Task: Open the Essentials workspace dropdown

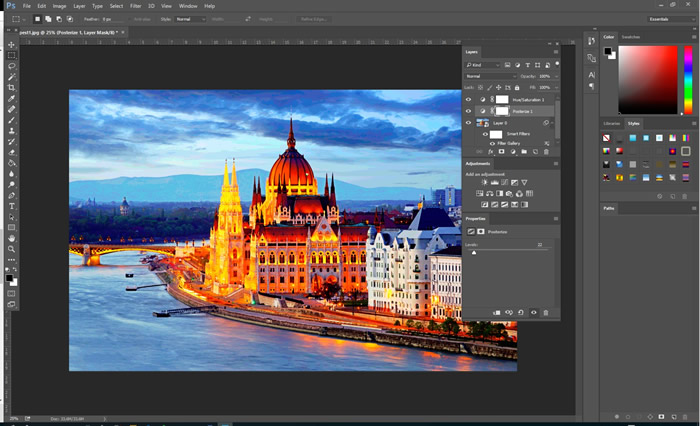Action: (671, 19)
